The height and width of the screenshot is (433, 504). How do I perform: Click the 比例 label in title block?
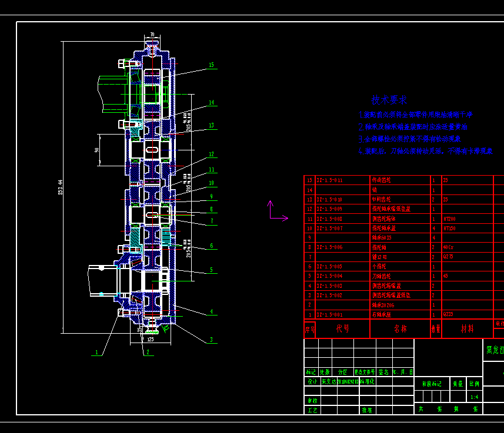coord(474,384)
